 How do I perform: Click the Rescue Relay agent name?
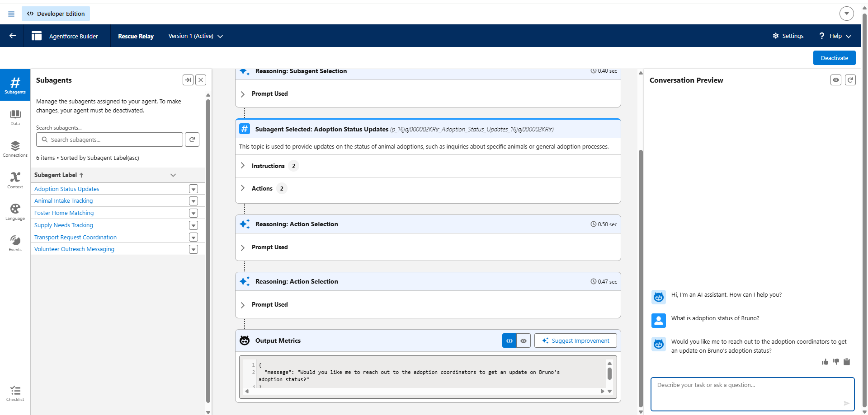136,36
